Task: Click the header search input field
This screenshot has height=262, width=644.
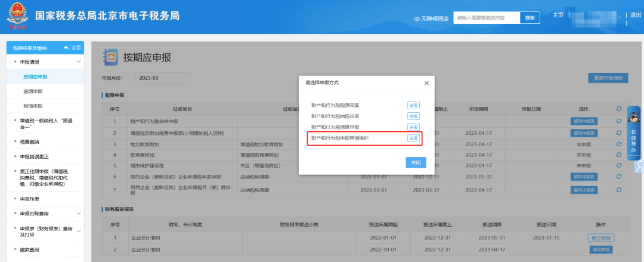Action: (487, 18)
